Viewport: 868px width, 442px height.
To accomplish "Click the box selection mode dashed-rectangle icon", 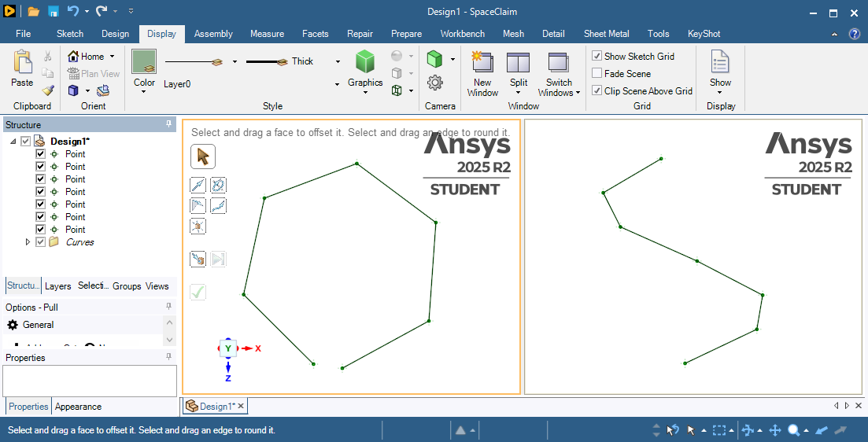I will coord(719,430).
